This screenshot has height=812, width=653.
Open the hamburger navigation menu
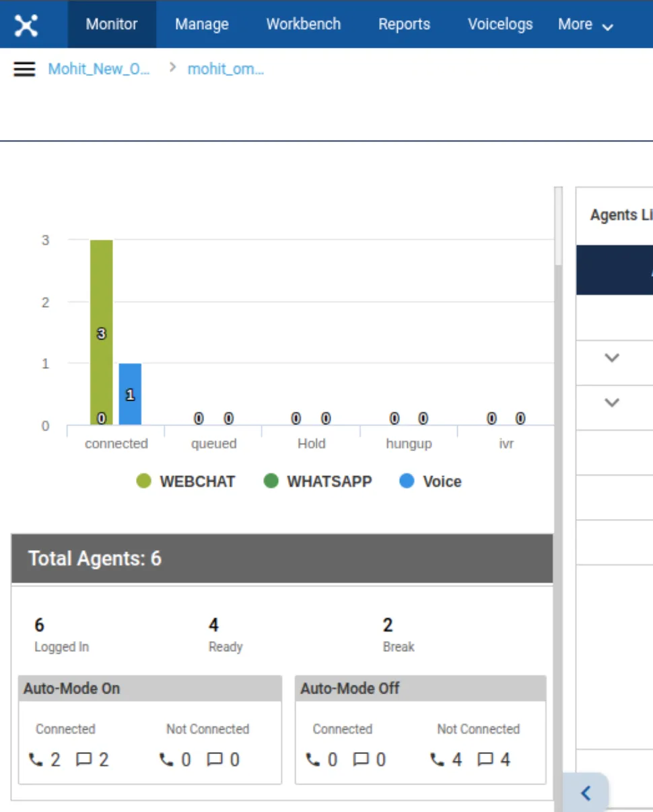24,69
